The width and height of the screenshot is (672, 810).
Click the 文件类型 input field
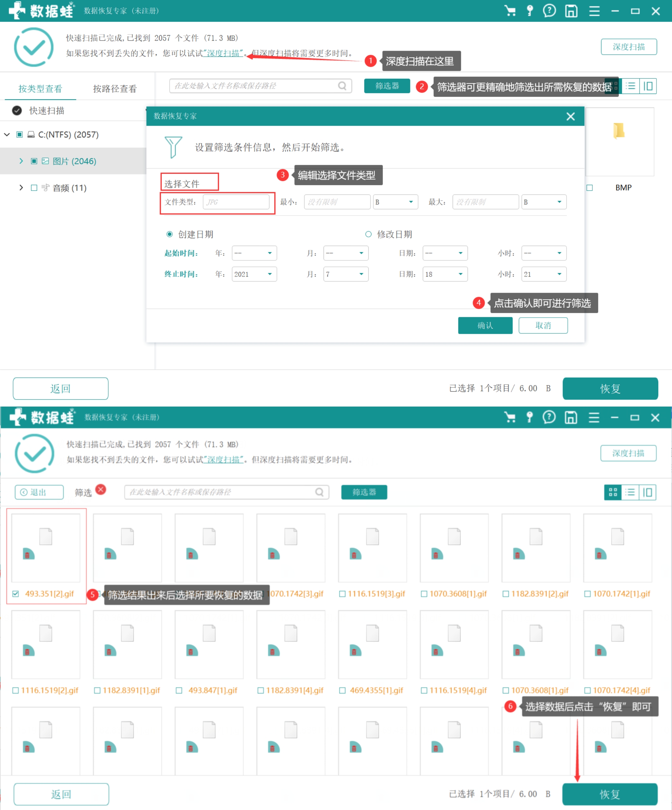[x=236, y=202]
